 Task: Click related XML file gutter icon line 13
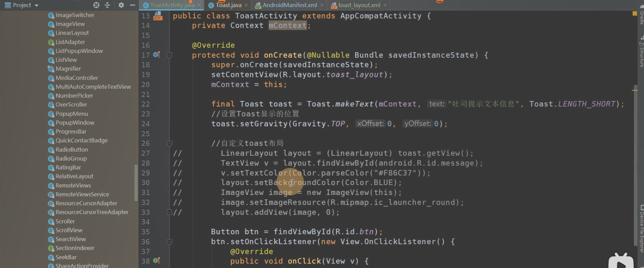click(158, 16)
